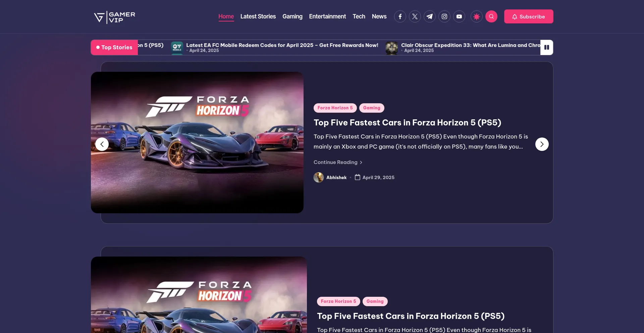This screenshot has height=333, width=644.
Task: Open the Top Five Fastest Cars headline
Action: point(407,123)
